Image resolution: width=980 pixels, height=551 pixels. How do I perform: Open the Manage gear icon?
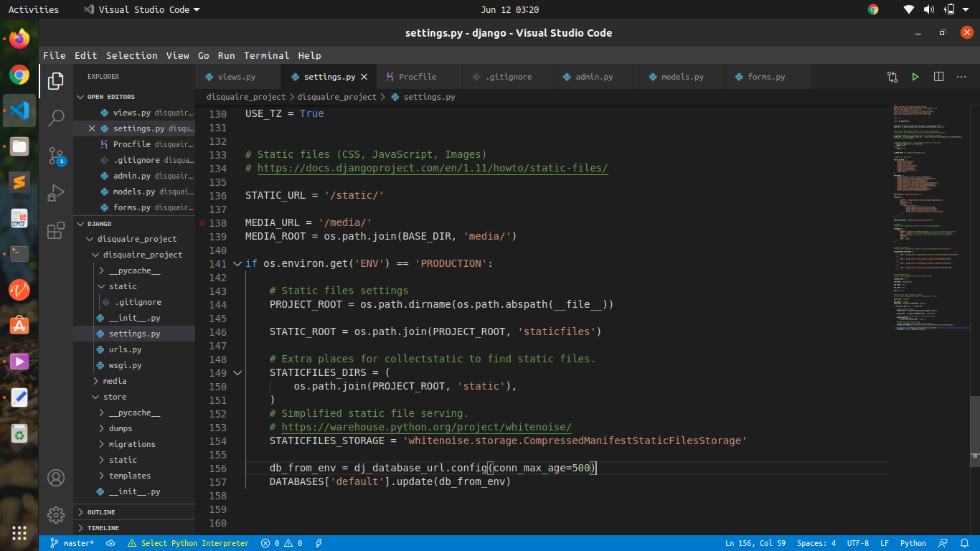[x=56, y=514]
